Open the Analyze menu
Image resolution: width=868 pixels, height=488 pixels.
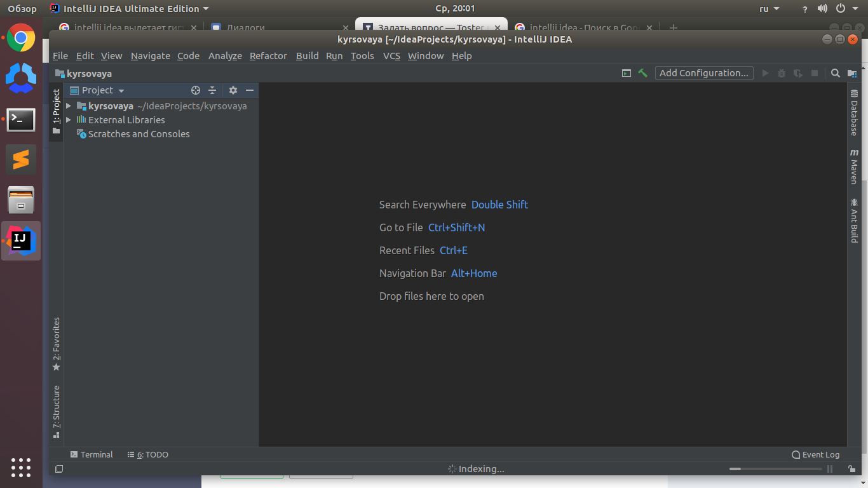(225, 56)
